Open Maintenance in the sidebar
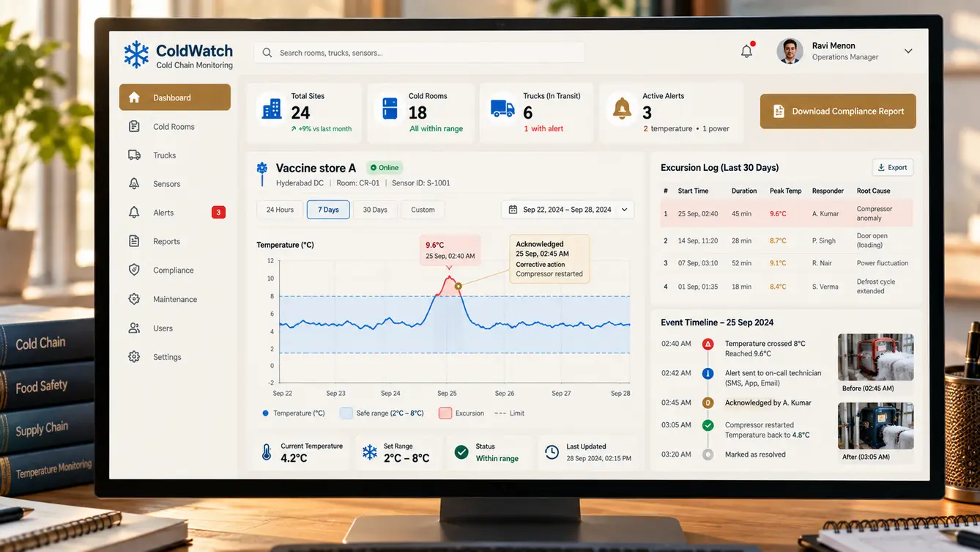Viewport: 980px width, 552px height. click(x=175, y=299)
